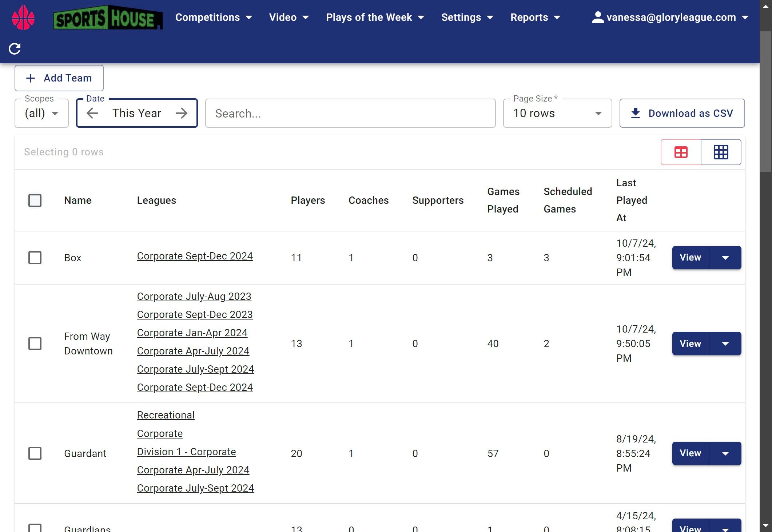Image resolution: width=772 pixels, height=532 pixels.
Task: Open the Sports House logo link
Action: click(108, 17)
